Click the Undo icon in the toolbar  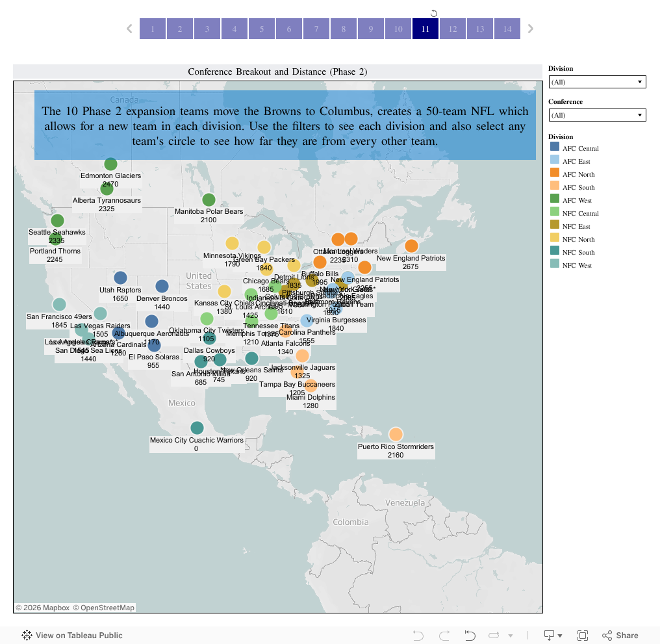pyautogui.click(x=418, y=635)
